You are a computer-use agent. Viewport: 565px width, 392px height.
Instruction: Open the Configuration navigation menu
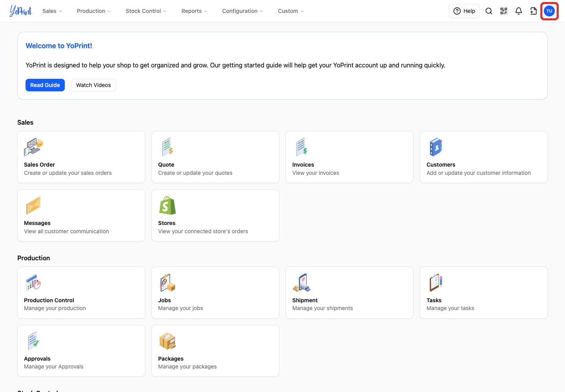[x=242, y=11]
